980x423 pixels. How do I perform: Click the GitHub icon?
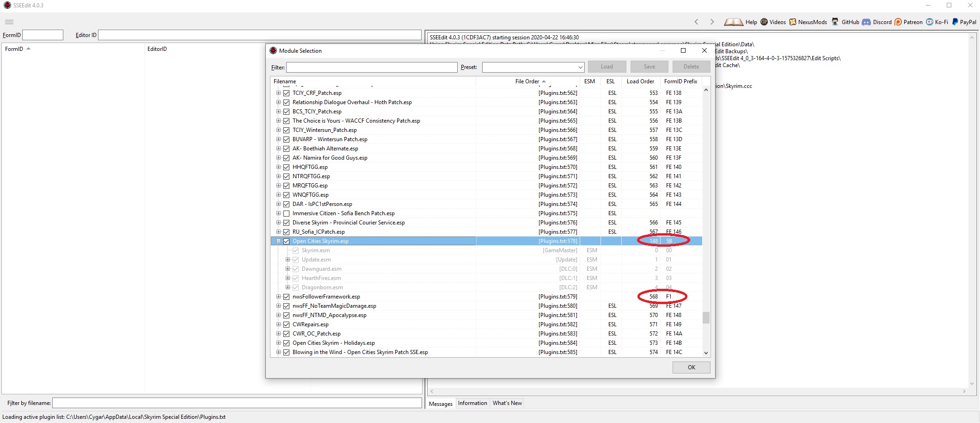pos(835,22)
